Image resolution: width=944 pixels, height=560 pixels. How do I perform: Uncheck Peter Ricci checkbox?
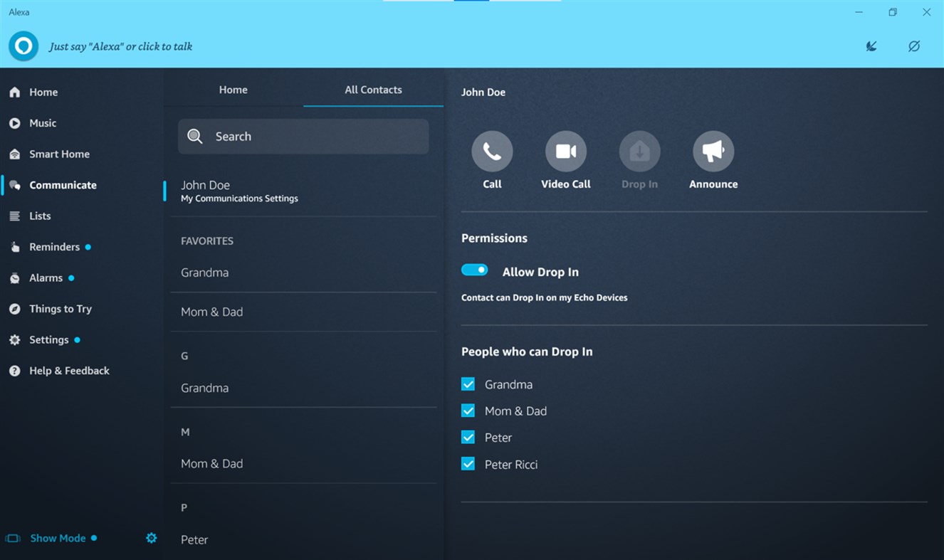468,463
